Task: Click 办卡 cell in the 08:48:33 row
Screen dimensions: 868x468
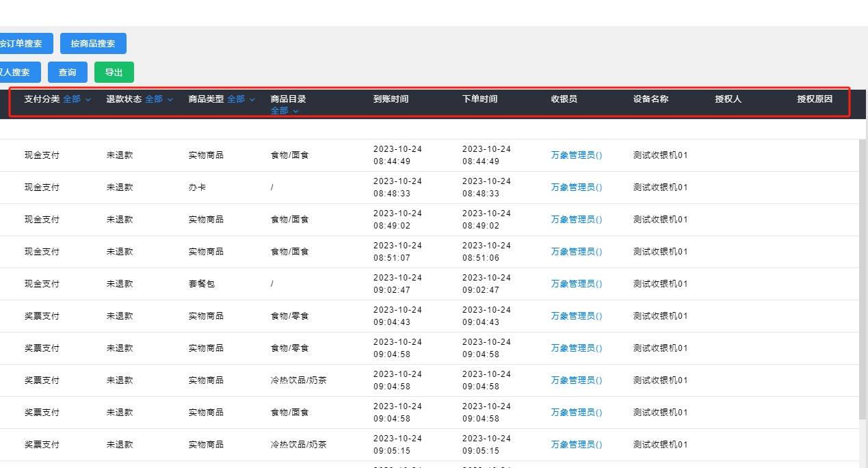Action: click(197, 187)
